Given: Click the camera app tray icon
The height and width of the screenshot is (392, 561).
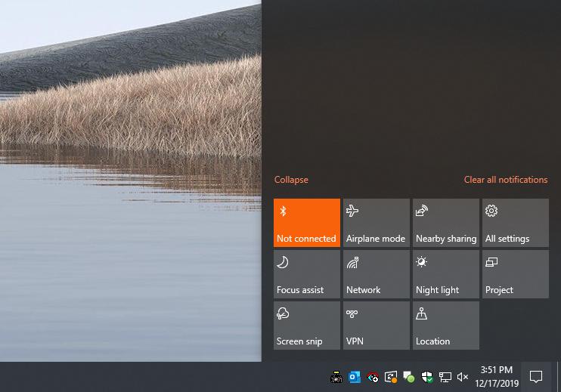Looking at the screenshot, I should point(336,377).
